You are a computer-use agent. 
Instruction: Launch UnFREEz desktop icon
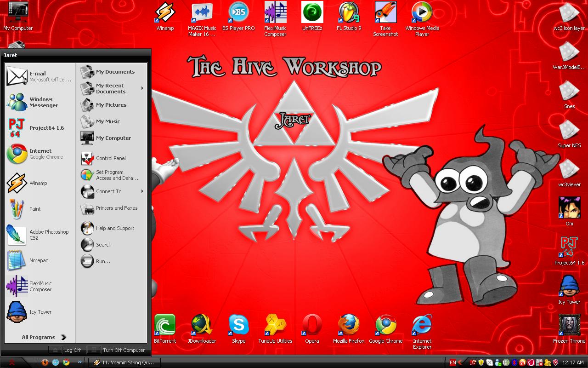(312, 16)
